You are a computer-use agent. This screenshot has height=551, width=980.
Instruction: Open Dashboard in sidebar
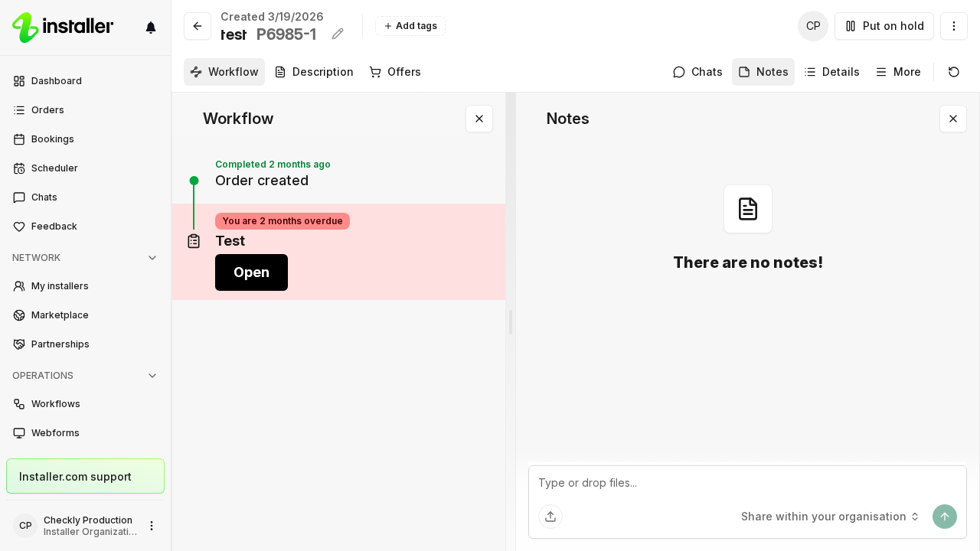(x=86, y=81)
